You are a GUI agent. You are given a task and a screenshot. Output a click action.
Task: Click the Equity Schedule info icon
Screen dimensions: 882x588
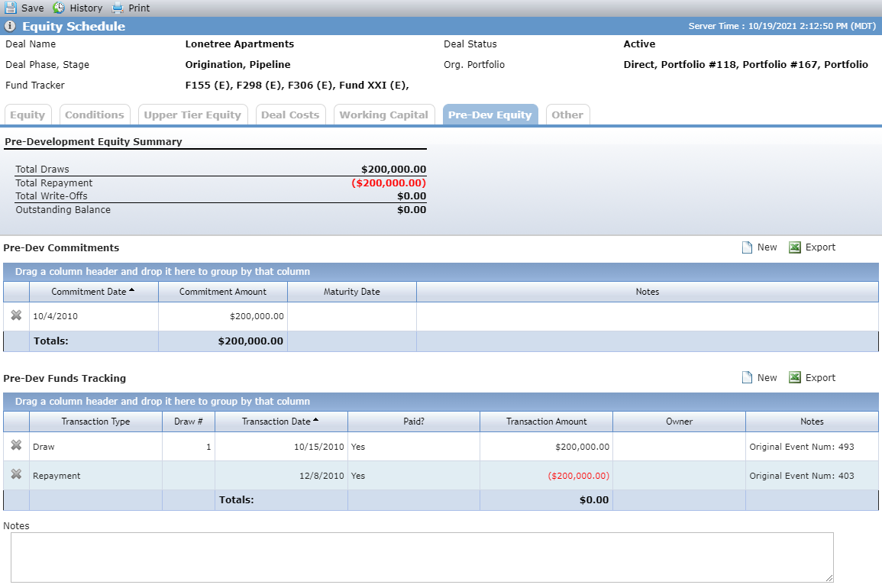(x=10, y=26)
